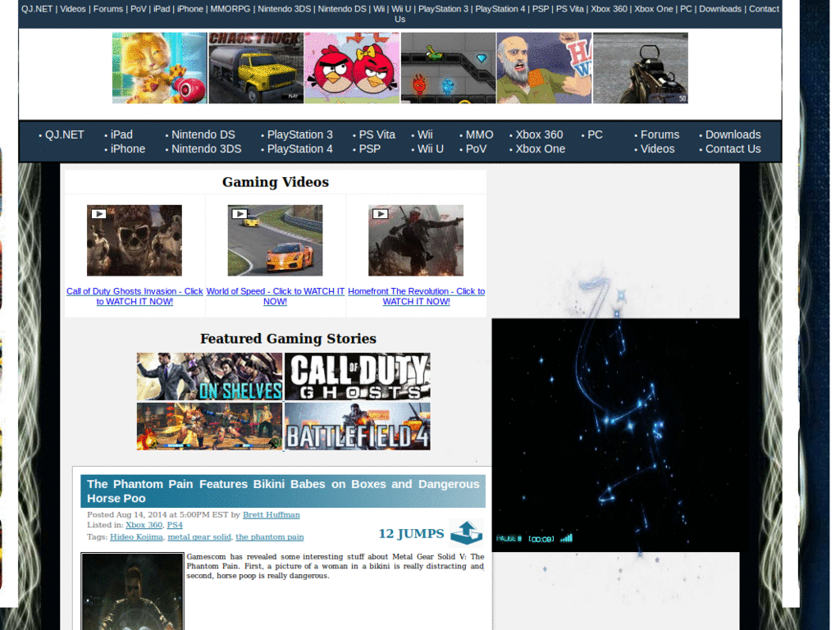The image size is (840, 630).
Task: Go to iPhone section in main navigation
Action: (128, 149)
